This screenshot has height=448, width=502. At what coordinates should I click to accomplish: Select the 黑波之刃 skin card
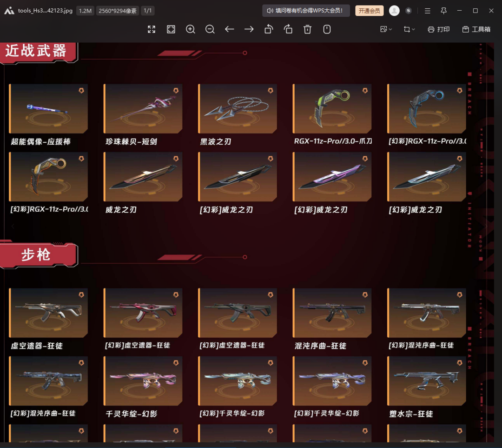point(238,109)
